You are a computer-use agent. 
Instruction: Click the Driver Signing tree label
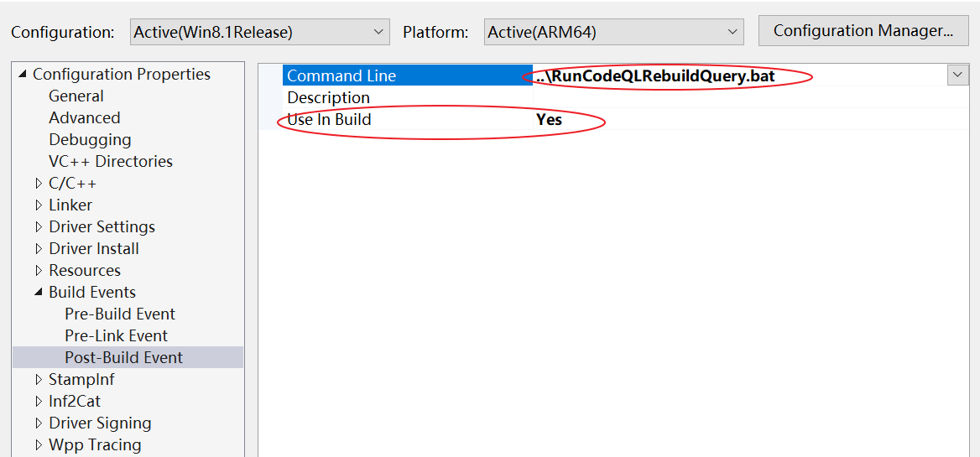coord(100,423)
